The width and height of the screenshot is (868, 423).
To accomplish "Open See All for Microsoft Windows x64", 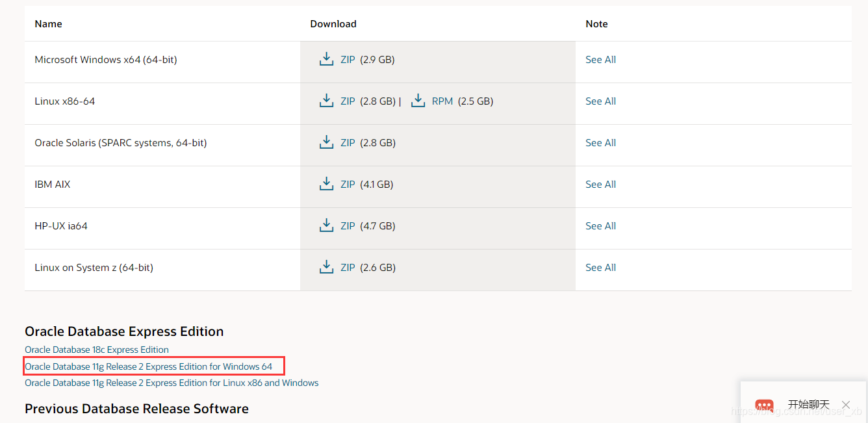I will click(600, 60).
